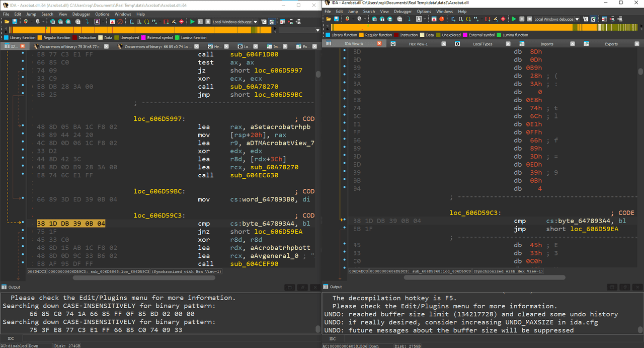644x348 pixels.
Task: Terminate process square icon in Acrobat.dll.i64 toolbar
Action: pyautogui.click(x=208, y=22)
